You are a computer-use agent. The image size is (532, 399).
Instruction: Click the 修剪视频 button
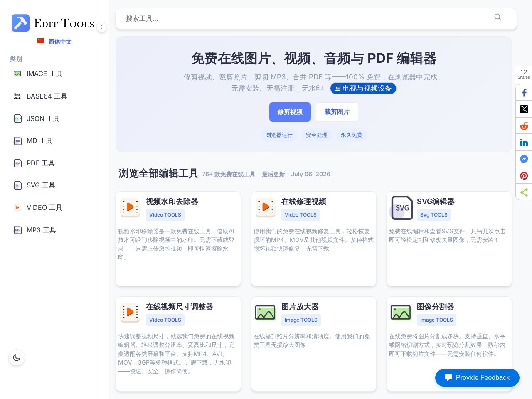(290, 112)
